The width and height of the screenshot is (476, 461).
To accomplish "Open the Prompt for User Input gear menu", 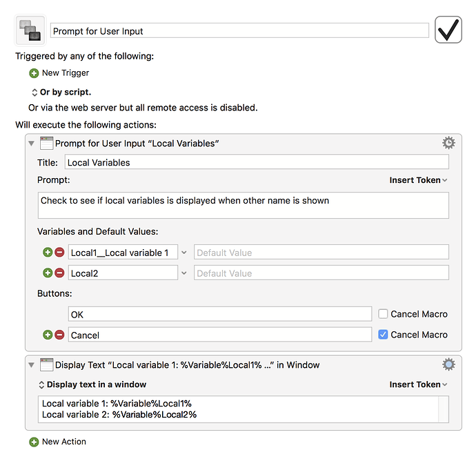I will [x=448, y=143].
